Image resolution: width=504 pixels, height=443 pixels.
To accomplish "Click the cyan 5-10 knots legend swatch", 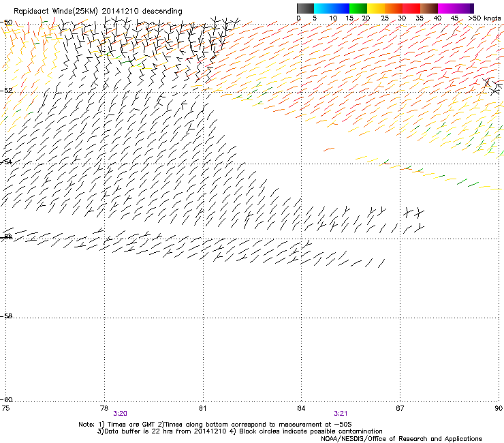I will pyautogui.click(x=323, y=8).
